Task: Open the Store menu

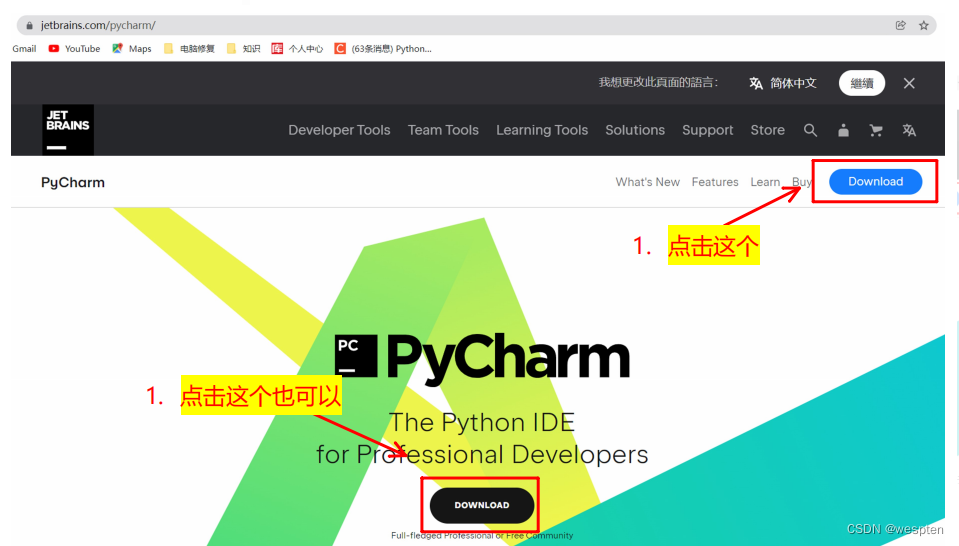Action: [768, 130]
